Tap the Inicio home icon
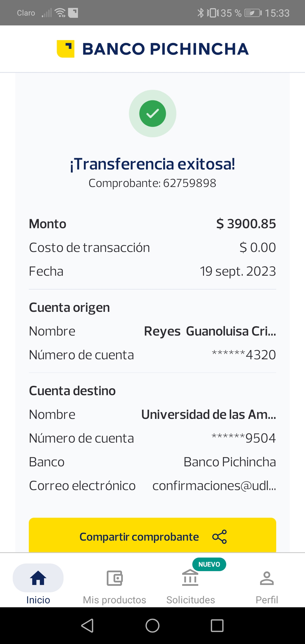 click(38, 578)
